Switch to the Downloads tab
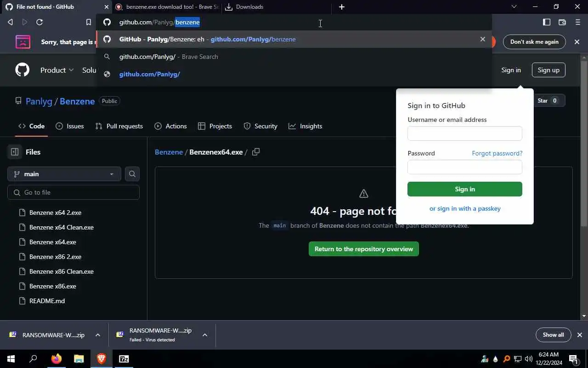This screenshot has width=588, height=368. pyautogui.click(x=276, y=7)
